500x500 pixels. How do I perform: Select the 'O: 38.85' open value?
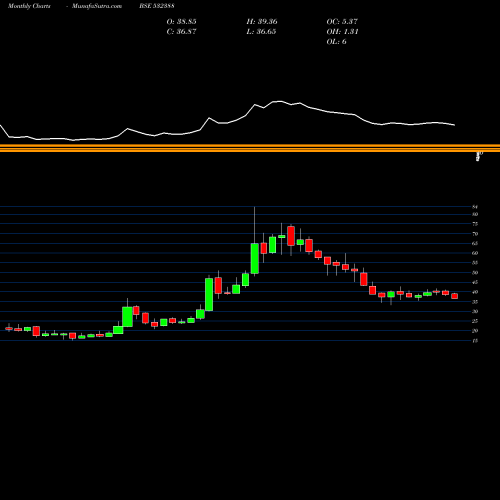181,22
